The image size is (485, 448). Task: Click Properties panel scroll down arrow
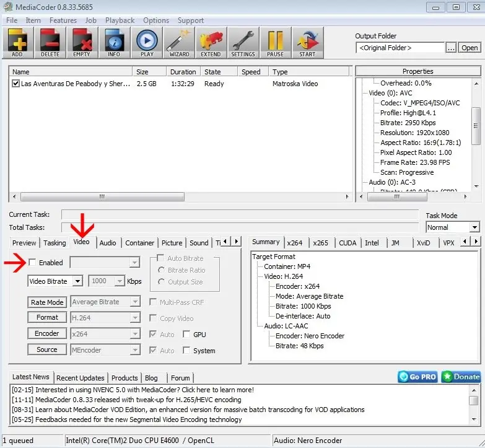pos(476,187)
